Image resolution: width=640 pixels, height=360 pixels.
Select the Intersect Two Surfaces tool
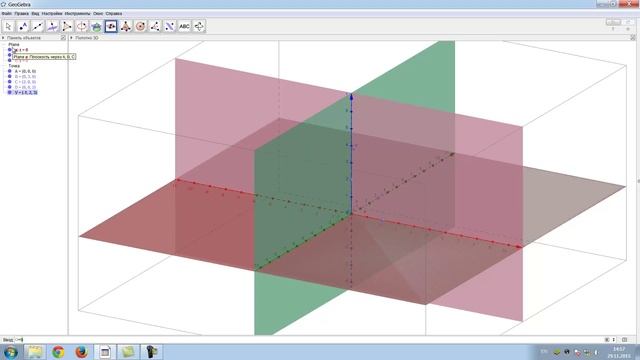pyautogui.click(x=96, y=27)
